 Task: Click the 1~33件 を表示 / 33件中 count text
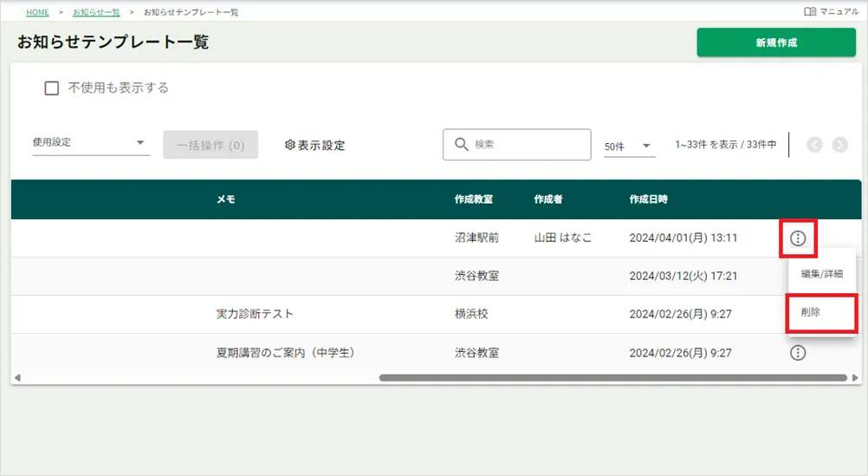tap(725, 144)
